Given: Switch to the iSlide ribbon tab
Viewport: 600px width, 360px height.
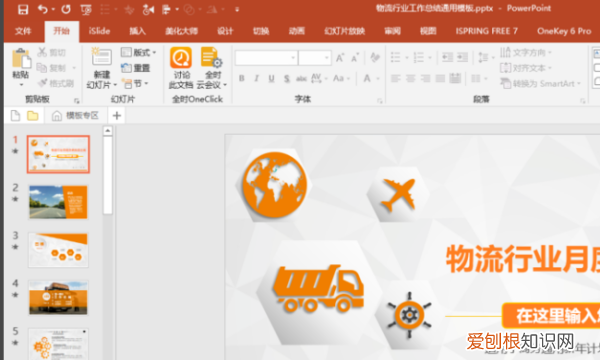Looking at the screenshot, I should point(99,31).
